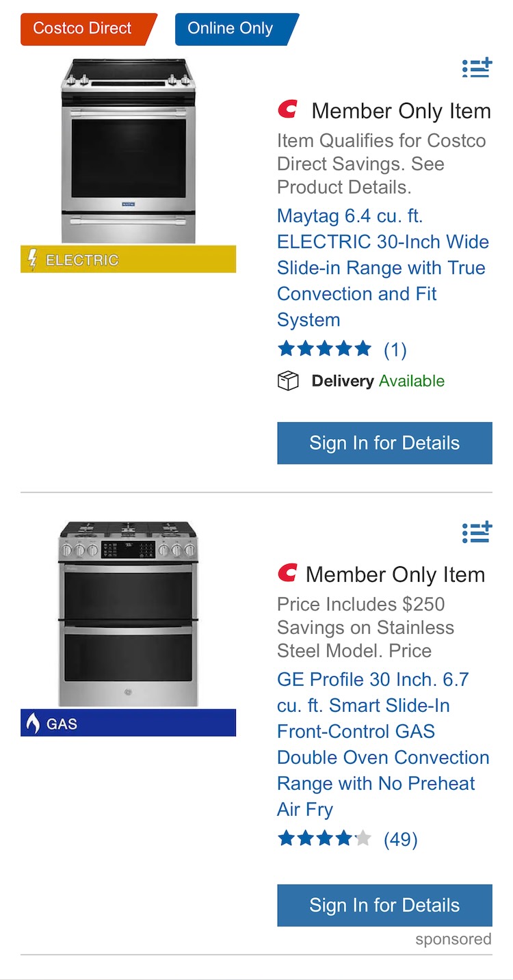The width and height of the screenshot is (513, 980).
Task: Click the Online Only badge
Action: [x=231, y=29]
